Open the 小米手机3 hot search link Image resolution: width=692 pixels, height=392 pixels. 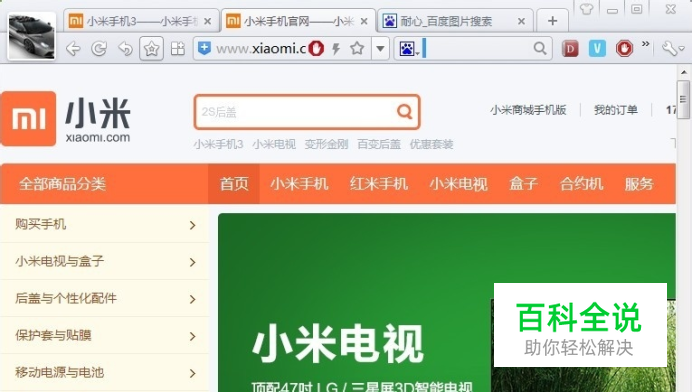point(218,144)
